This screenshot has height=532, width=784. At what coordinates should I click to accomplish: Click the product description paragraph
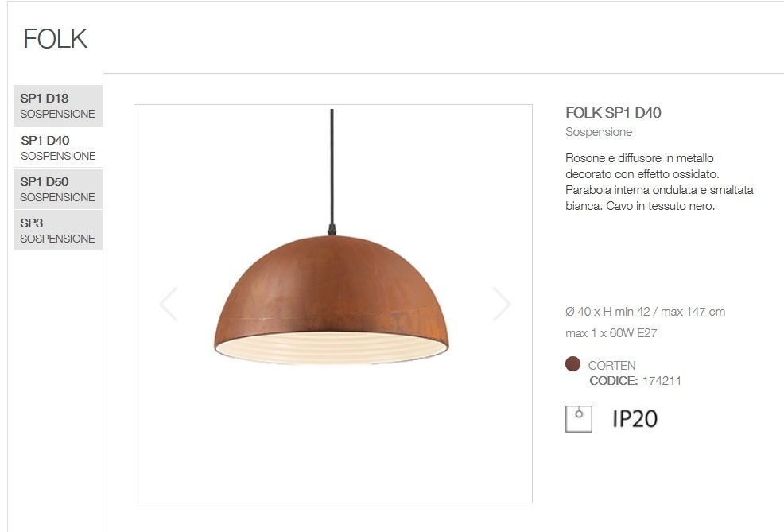coord(659,182)
